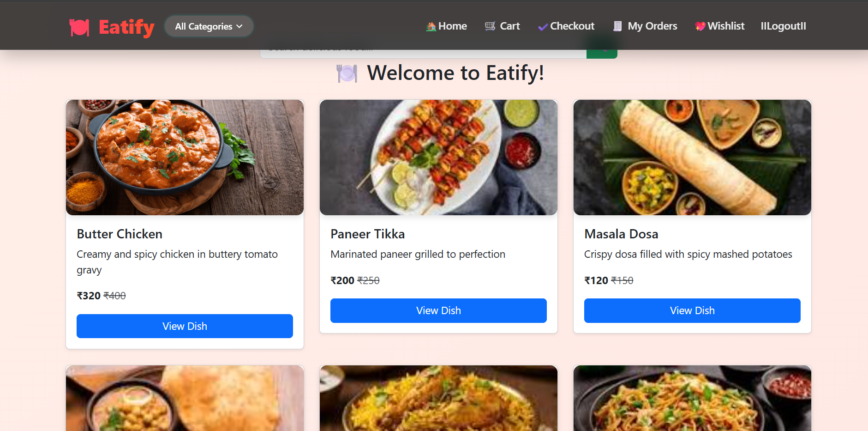Click the Eatify plate logo icon
The width and height of the screenshot is (868, 431).
point(79,27)
